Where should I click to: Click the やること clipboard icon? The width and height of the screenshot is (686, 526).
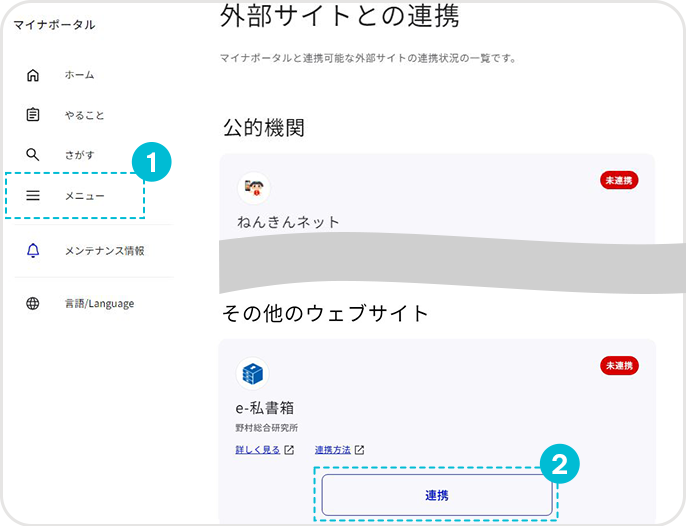(x=33, y=115)
